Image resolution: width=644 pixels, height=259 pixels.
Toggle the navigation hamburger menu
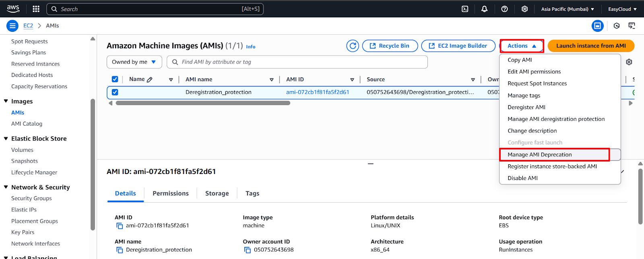pos(12,26)
